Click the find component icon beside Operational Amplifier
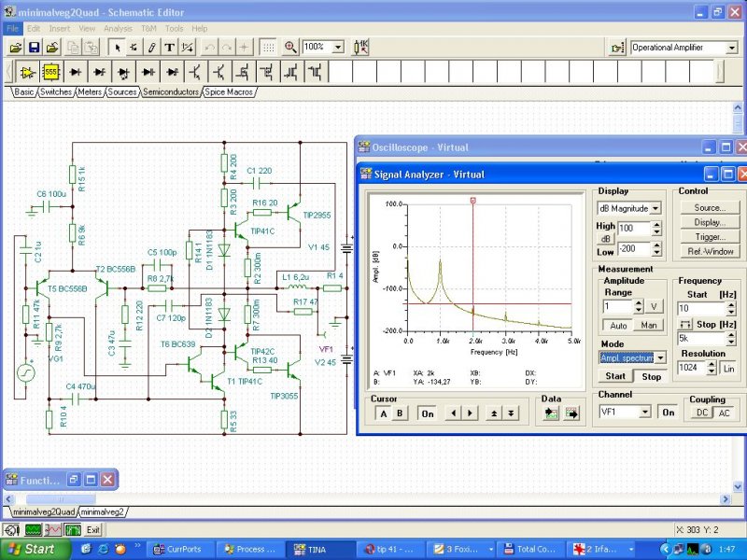Screen dimensions: 747x560 pos(617,48)
